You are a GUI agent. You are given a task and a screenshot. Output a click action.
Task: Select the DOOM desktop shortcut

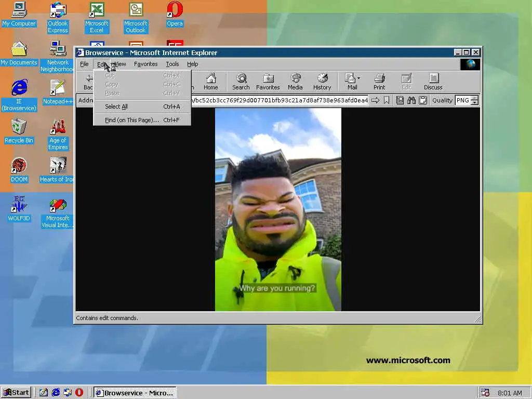coord(19,170)
